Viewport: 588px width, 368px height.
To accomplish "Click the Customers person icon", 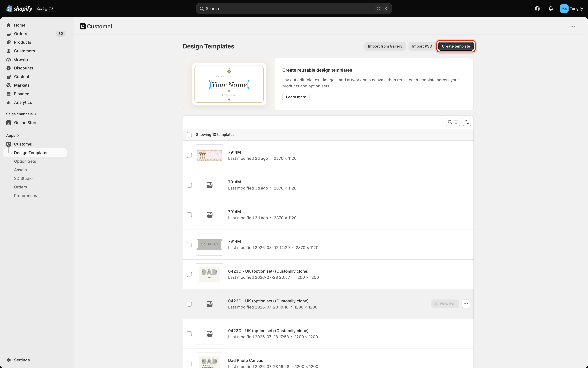I will click(x=9, y=51).
